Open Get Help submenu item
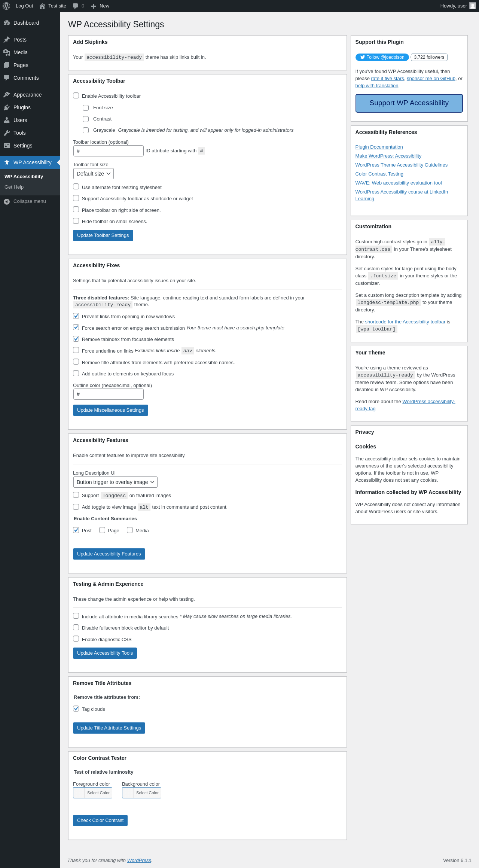Screen dimensions: 479x868 pyautogui.click(x=14, y=187)
